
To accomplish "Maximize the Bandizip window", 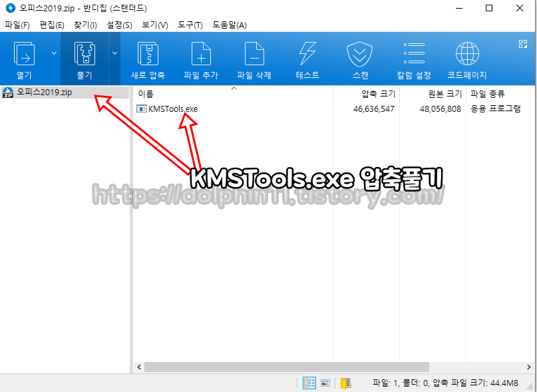I will [x=489, y=8].
